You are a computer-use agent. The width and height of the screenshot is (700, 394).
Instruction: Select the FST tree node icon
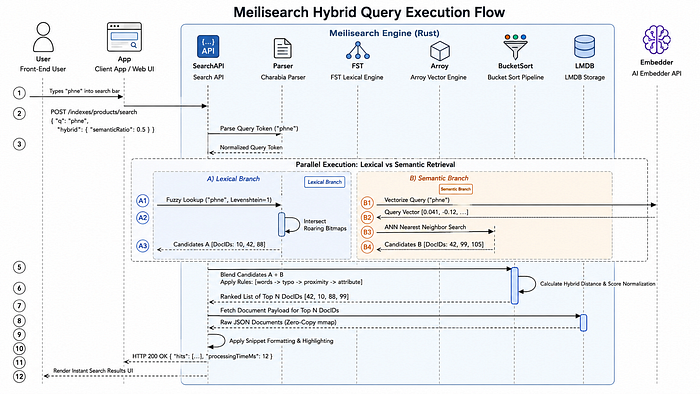[358, 50]
